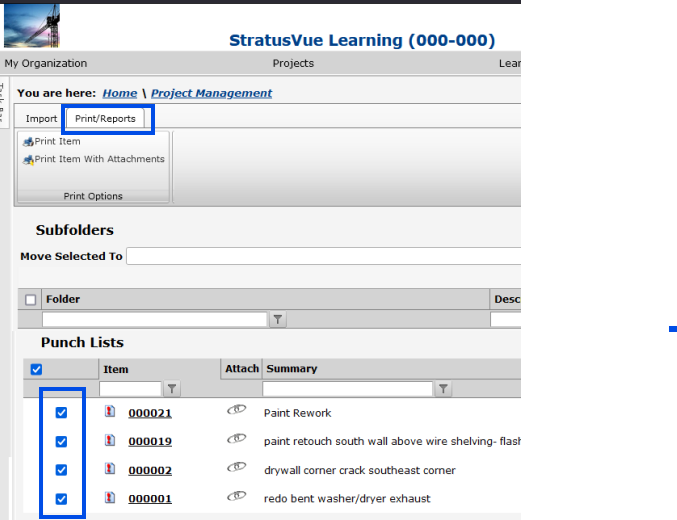Click in the Item filter text box

click(x=130, y=389)
